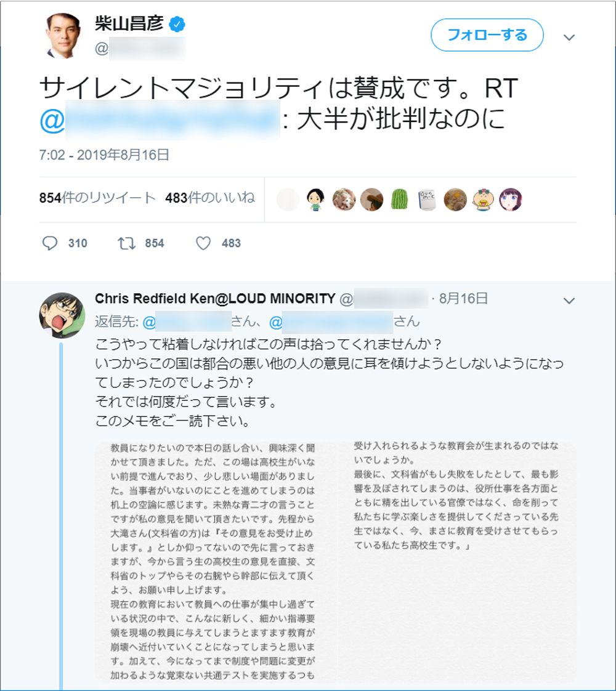
Task: Click the reply speech bubble icon
Action: pyautogui.click(x=50, y=243)
